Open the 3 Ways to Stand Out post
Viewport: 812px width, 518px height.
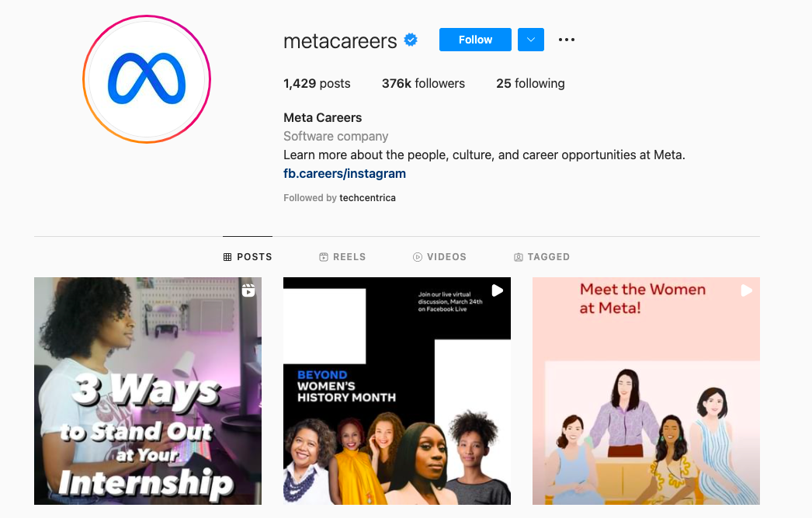(x=147, y=391)
